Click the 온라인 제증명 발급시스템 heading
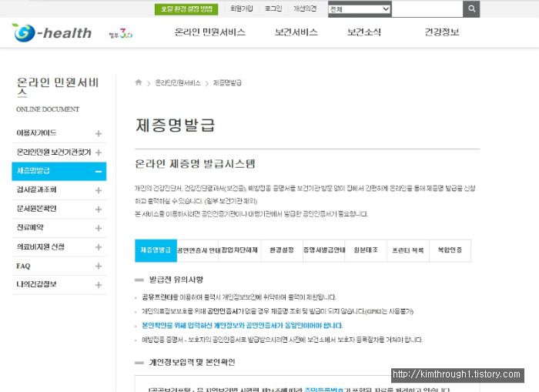 coord(195,164)
